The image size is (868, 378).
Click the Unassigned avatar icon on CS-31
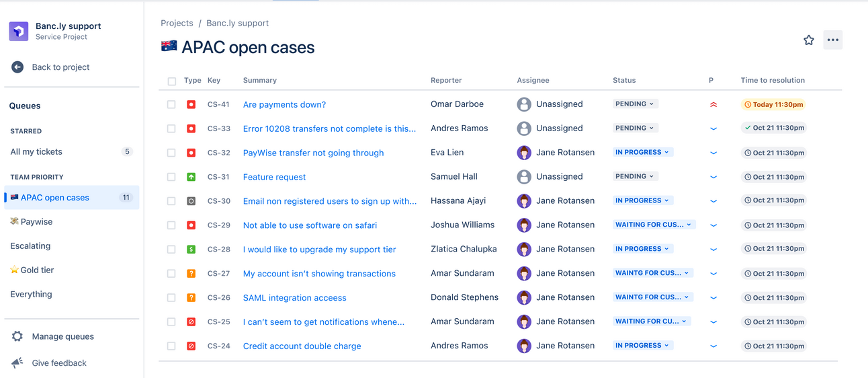tap(524, 177)
